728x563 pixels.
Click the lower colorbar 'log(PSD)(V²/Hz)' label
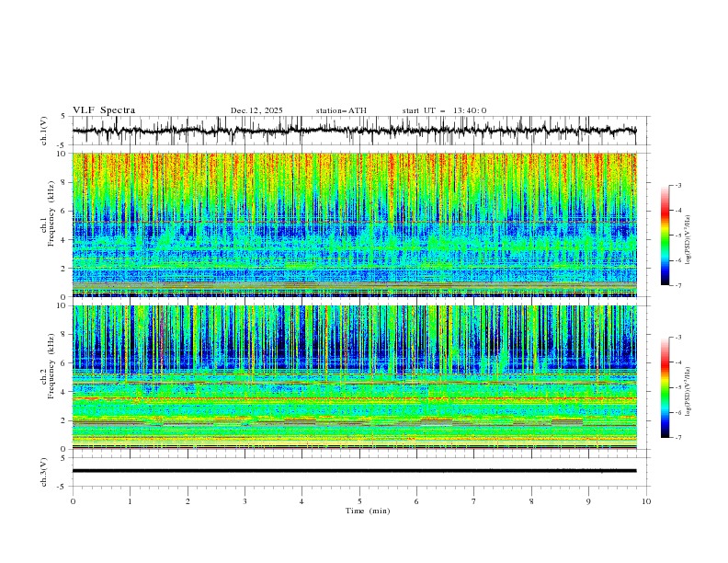coord(688,392)
